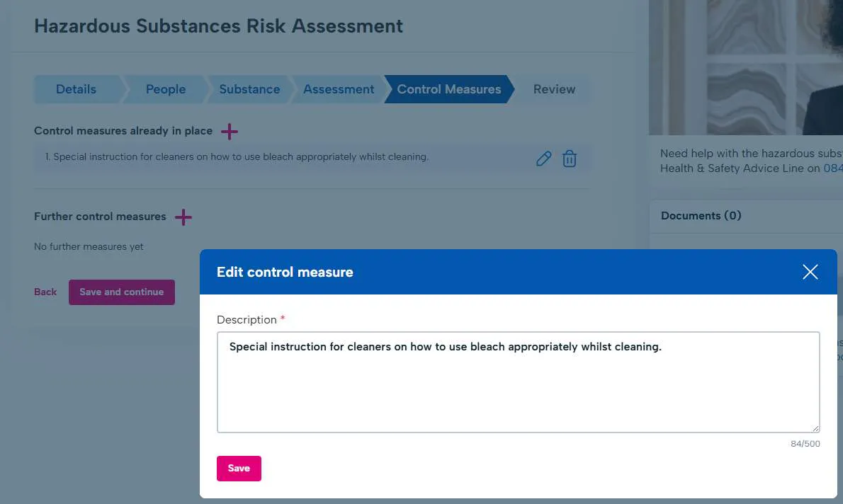Go to the Details step tab
Viewport: 843px width, 504px height.
tap(76, 89)
